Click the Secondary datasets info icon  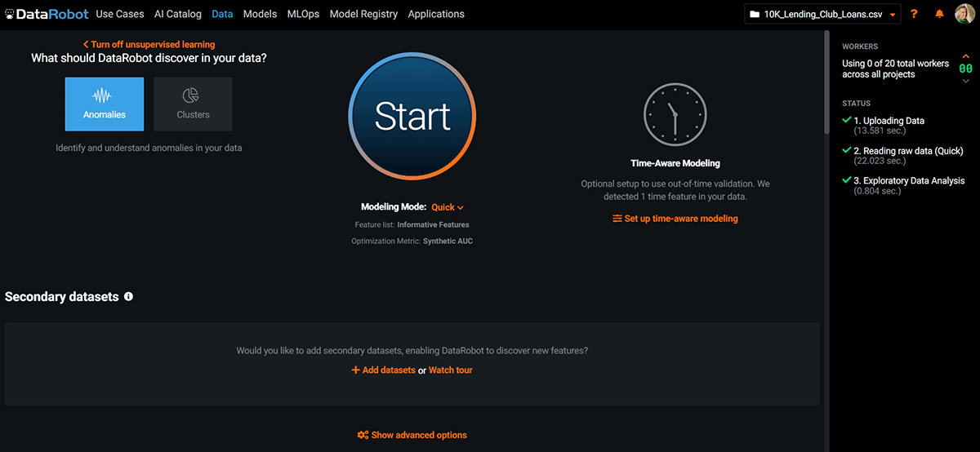click(x=128, y=297)
